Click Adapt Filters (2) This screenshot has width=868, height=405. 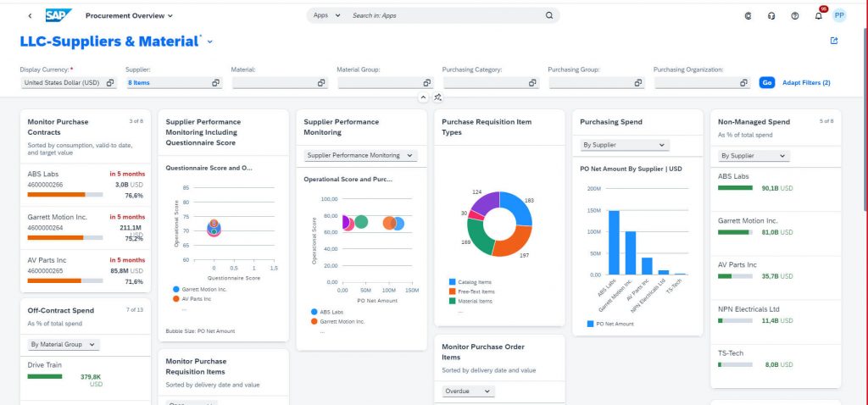point(806,83)
